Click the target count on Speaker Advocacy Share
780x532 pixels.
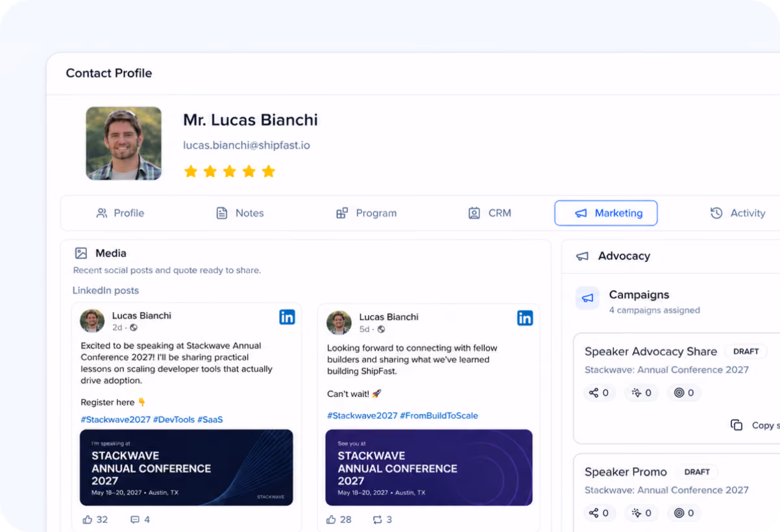[684, 393]
